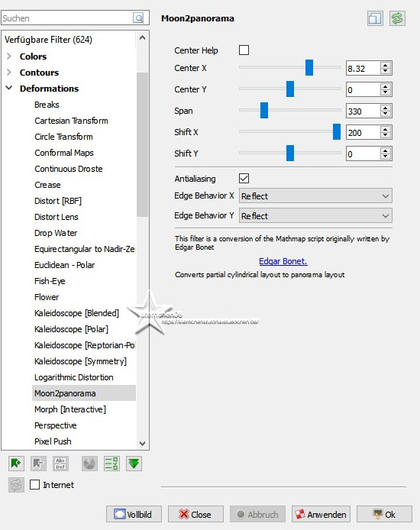Click the Shift X slider handle
The image size is (420, 530).
pos(337,131)
